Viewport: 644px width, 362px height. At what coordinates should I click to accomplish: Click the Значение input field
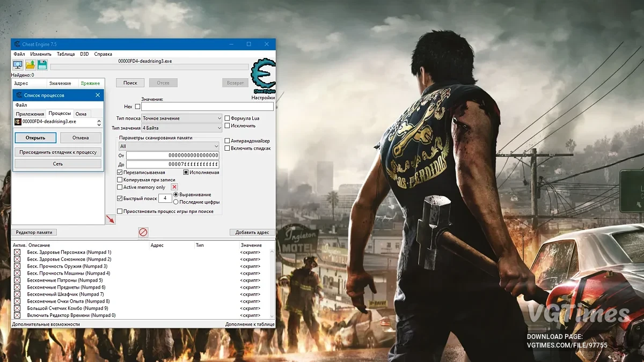[x=207, y=107]
